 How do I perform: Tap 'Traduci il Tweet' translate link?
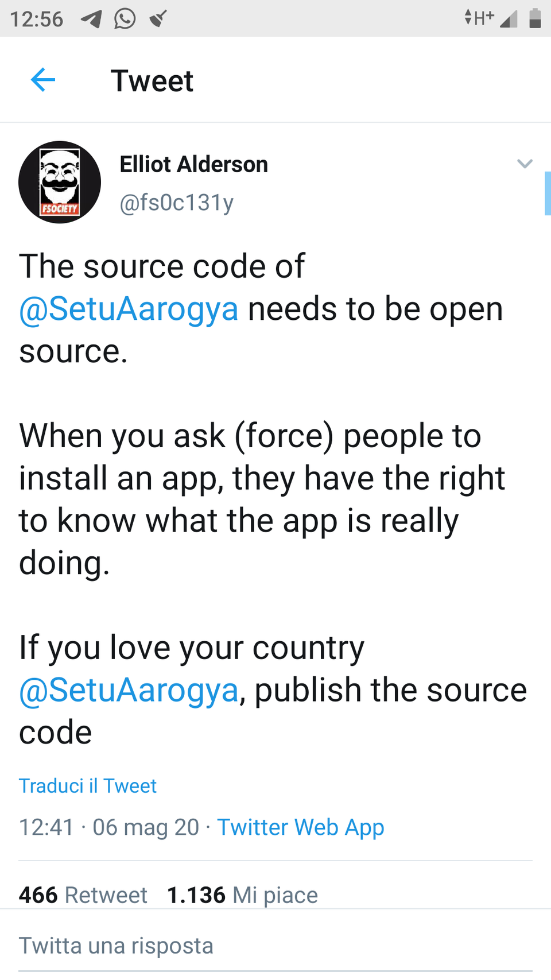(x=88, y=786)
